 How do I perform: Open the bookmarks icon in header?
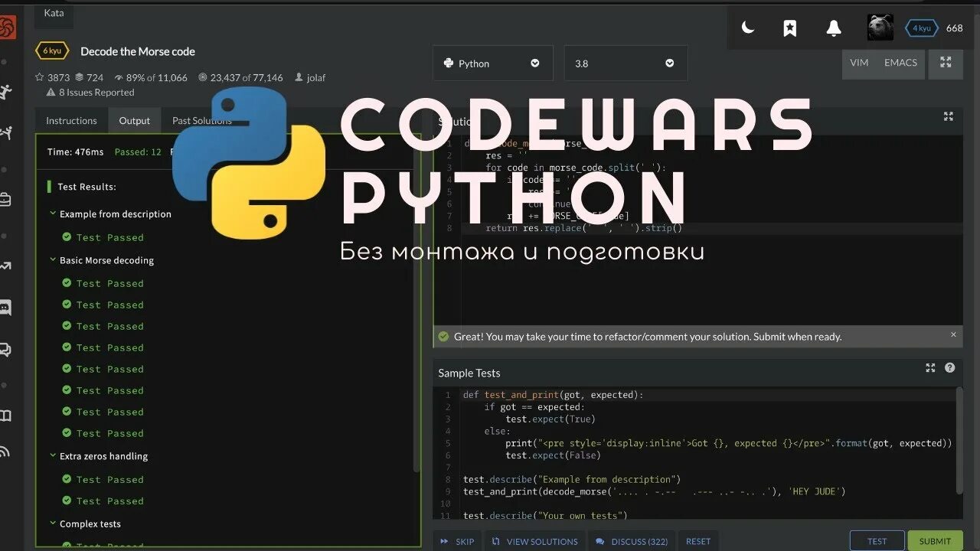(x=790, y=28)
